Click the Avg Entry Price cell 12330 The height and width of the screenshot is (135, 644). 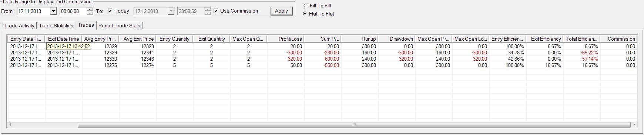(100, 59)
